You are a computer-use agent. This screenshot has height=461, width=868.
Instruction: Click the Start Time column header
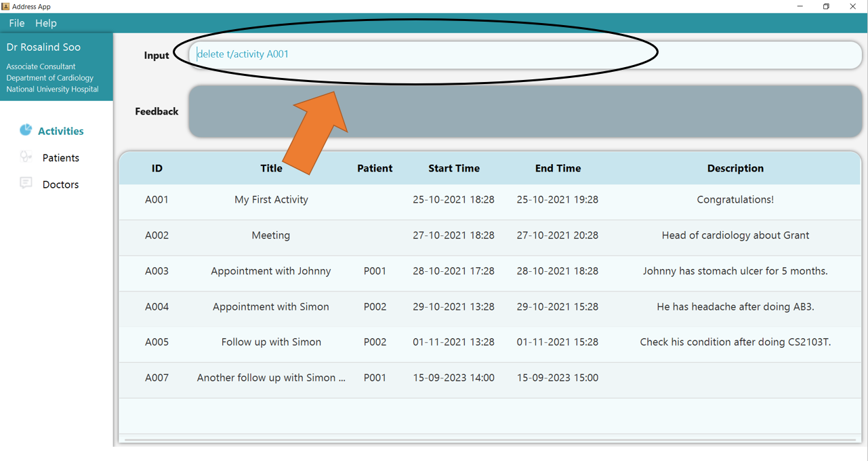coord(454,168)
